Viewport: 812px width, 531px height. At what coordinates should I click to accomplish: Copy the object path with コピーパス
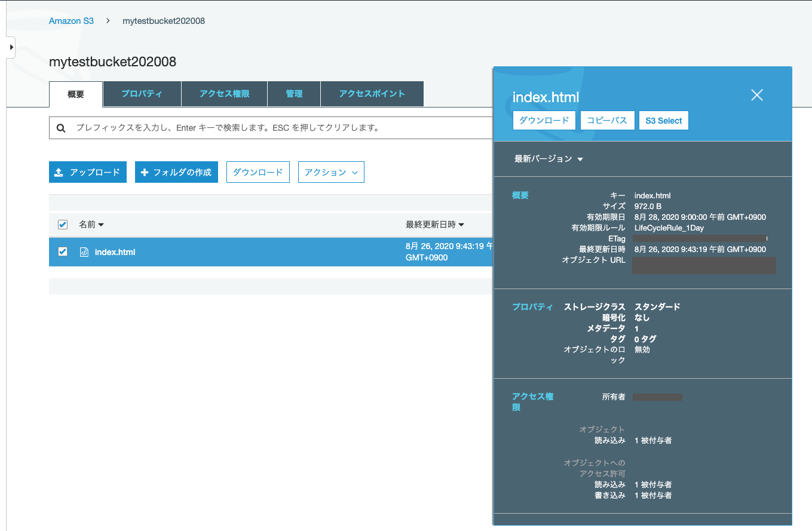coord(607,120)
